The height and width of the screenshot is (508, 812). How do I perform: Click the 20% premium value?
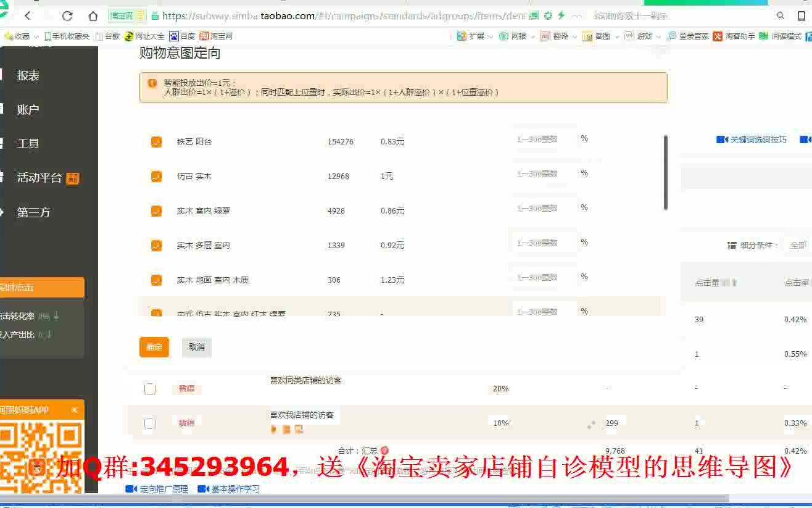click(x=500, y=389)
